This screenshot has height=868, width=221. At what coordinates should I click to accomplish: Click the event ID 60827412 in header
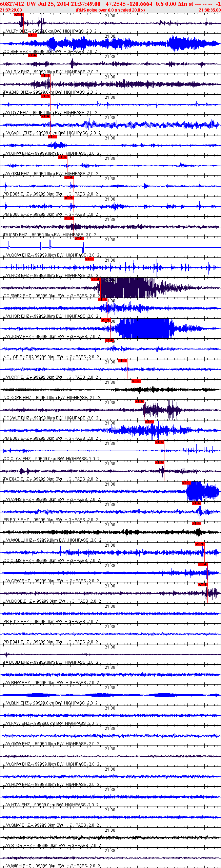point(12,4)
